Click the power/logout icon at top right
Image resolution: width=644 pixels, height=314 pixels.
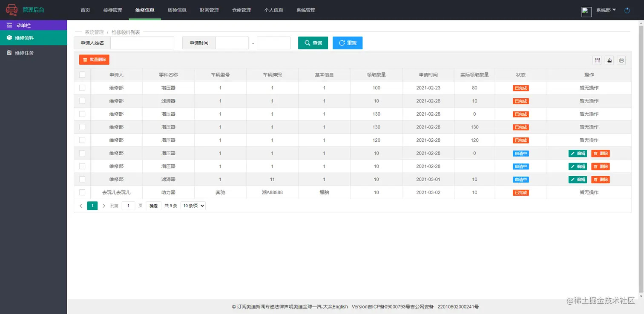coord(627,10)
